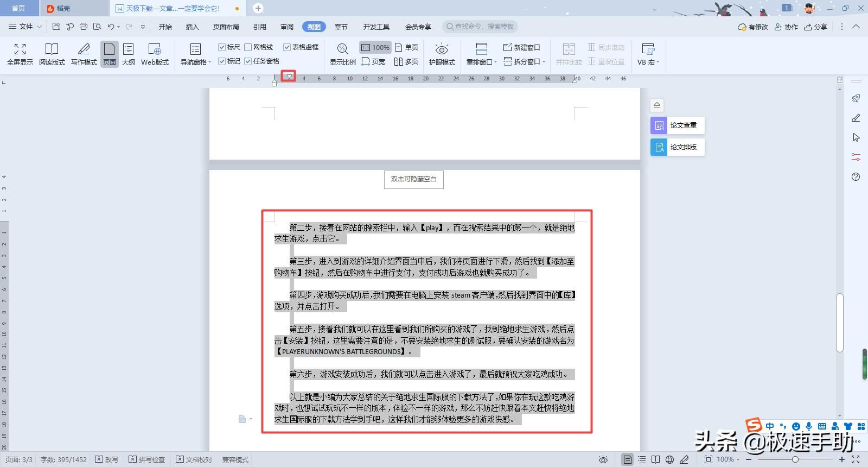Click the select arrow sidebar icon
868x467 pixels.
pos(856,137)
